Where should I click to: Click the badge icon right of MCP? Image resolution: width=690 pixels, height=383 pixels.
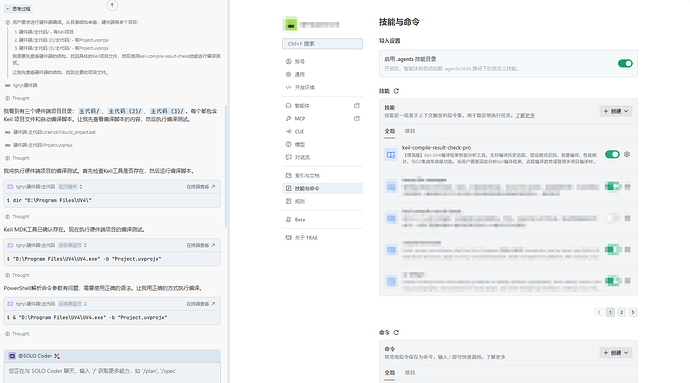click(x=357, y=118)
